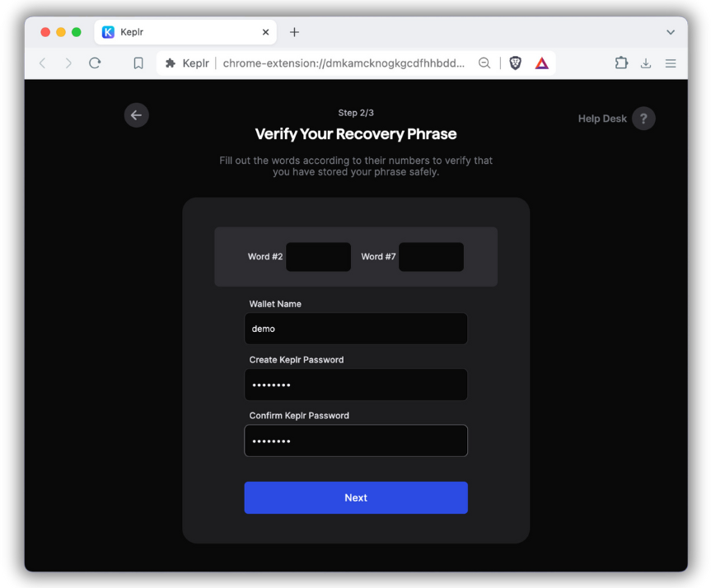
Task: Open the tab search chevron
Action: coord(670,31)
